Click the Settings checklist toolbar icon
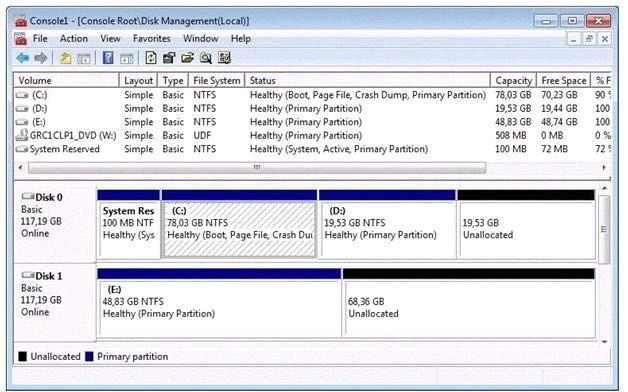The image size is (628, 392). (x=224, y=58)
